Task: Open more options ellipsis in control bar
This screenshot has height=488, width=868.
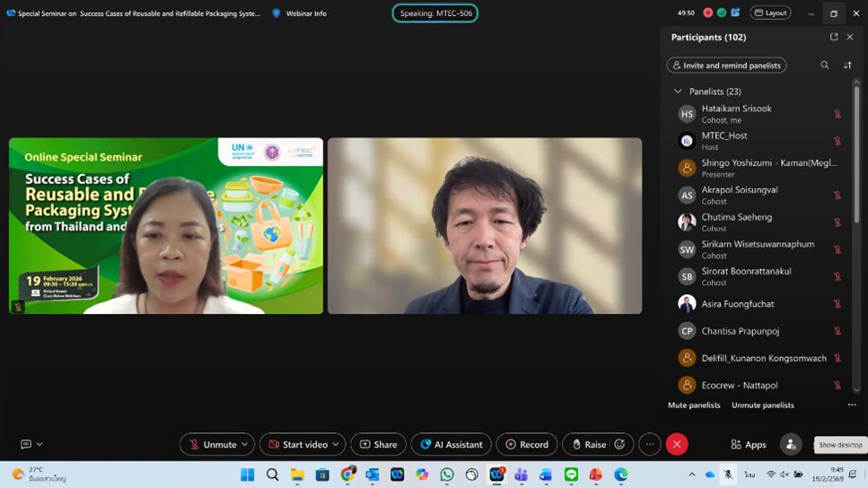Action: click(650, 445)
